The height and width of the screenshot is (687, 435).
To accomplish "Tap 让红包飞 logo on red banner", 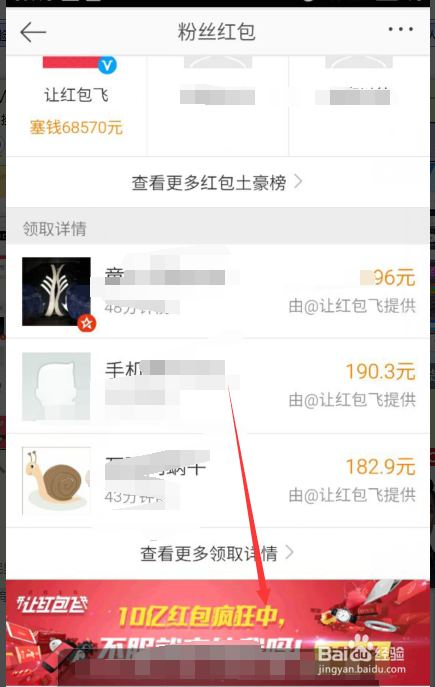I will click(52, 605).
